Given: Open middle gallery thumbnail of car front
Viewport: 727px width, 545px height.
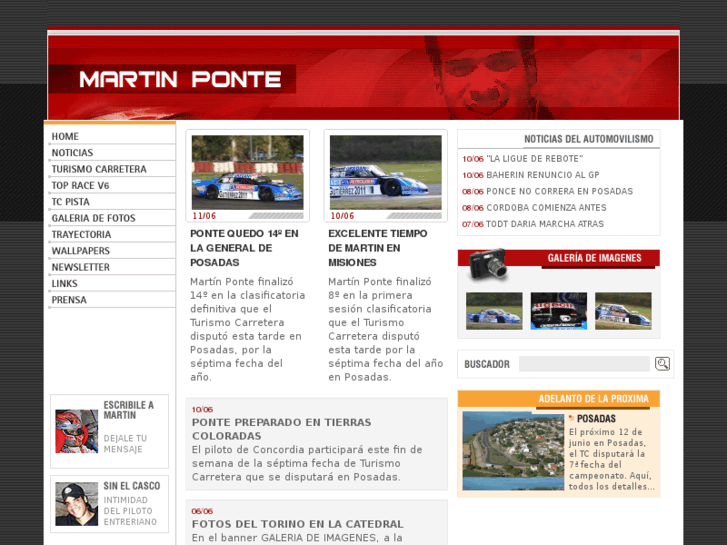Looking at the screenshot, I should [x=559, y=311].
